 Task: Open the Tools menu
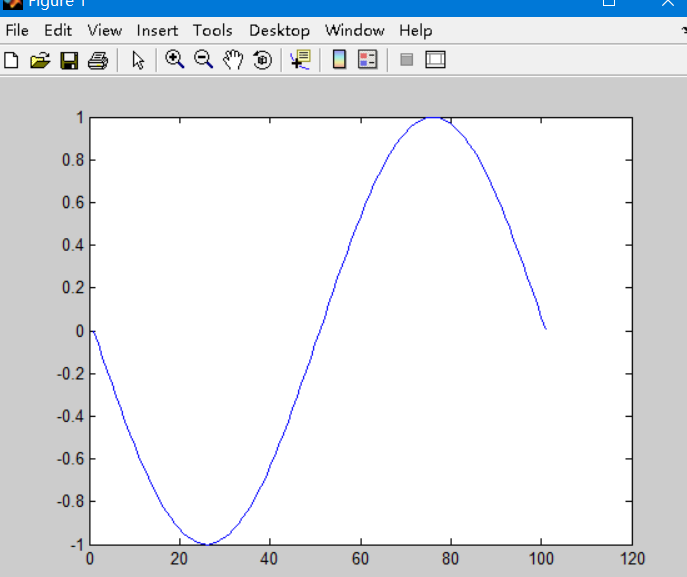tap(213, 31)
